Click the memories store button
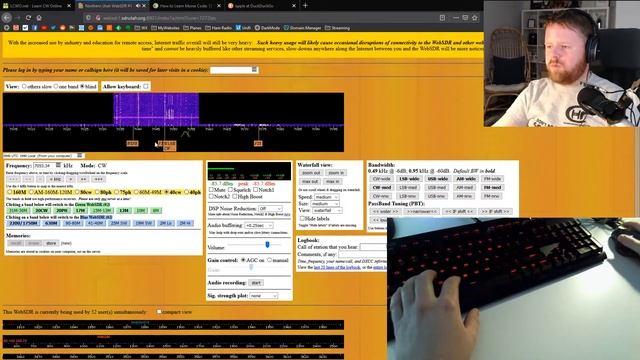The image size is (640, 360). tap(51, 243)
